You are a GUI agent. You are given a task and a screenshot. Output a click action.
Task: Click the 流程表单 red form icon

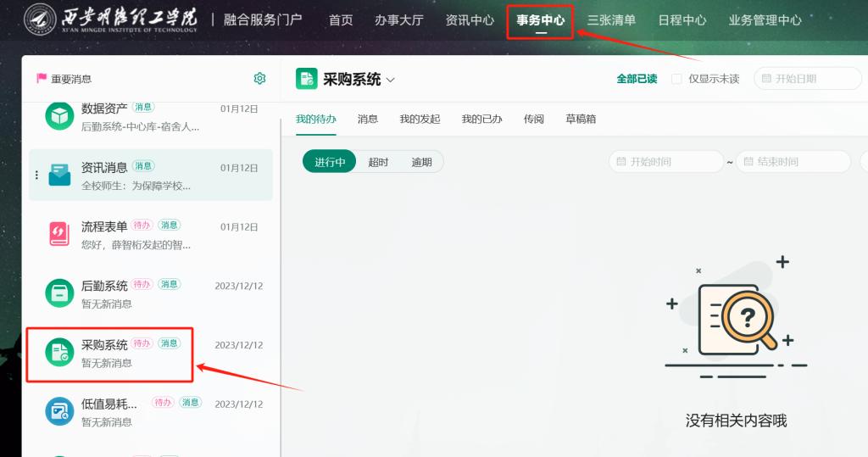[x=59, y=233]
